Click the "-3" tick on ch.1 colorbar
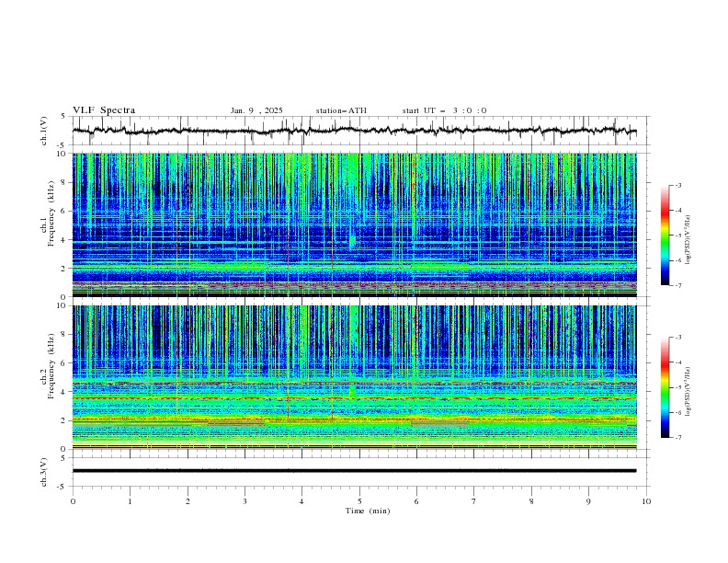 tap(678, 185)
